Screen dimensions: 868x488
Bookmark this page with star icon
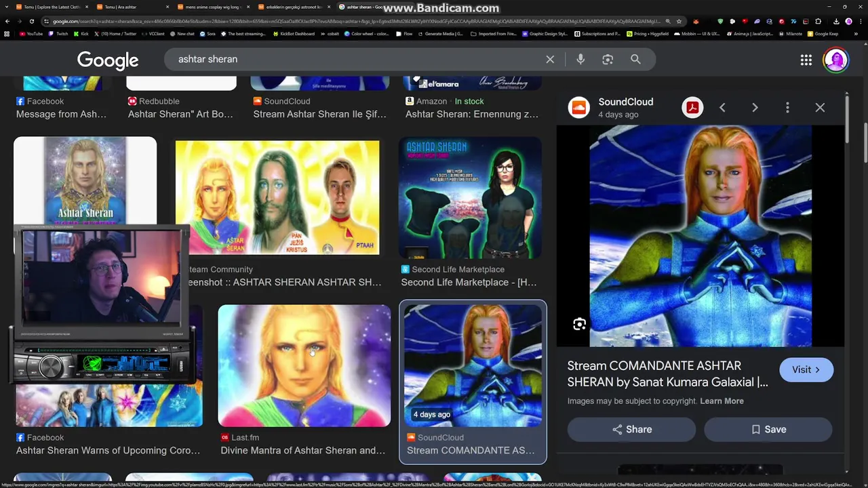[x=679, y=21]
